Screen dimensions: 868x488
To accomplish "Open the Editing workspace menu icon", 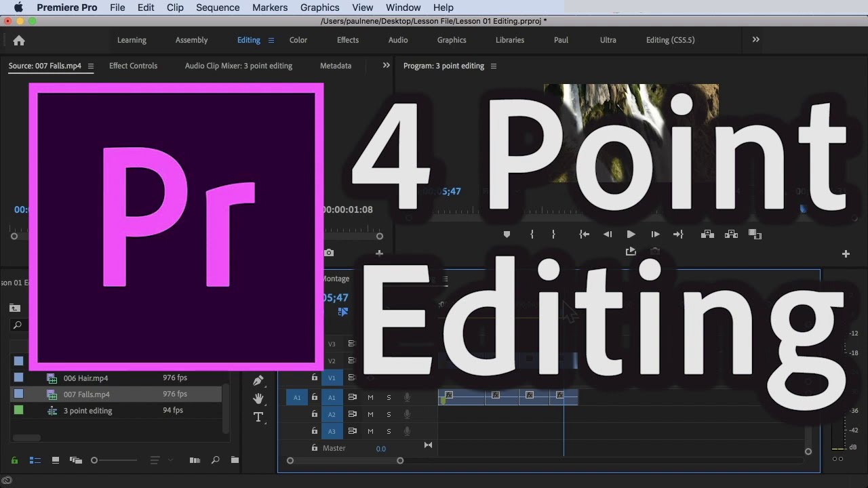I will click(271, 40).
